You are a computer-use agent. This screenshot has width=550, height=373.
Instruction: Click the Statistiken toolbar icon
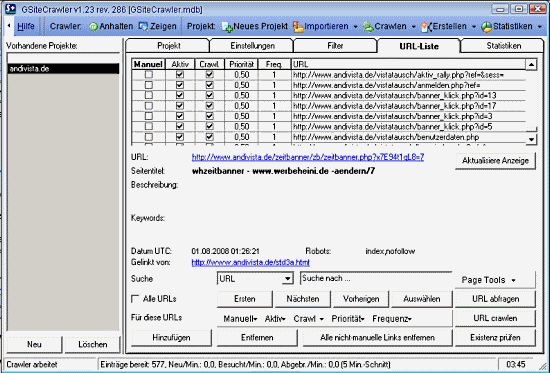(487, 27)
